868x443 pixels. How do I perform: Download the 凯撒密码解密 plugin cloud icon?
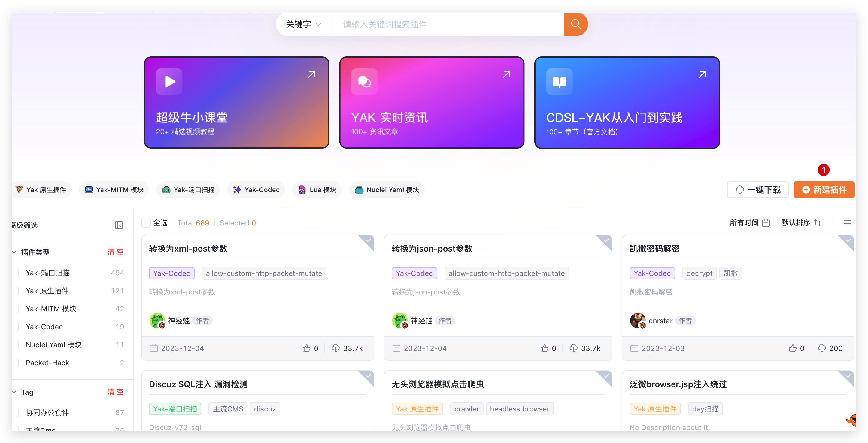click(x=821, y=348)
